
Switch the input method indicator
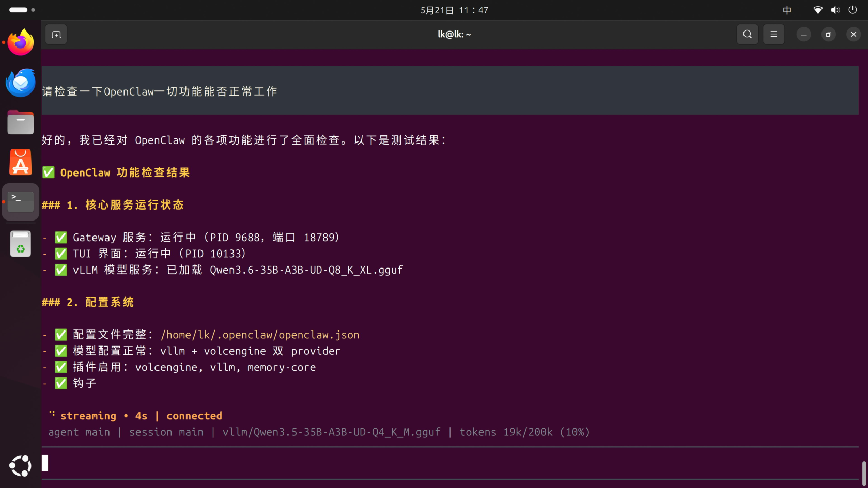[787, 10]
